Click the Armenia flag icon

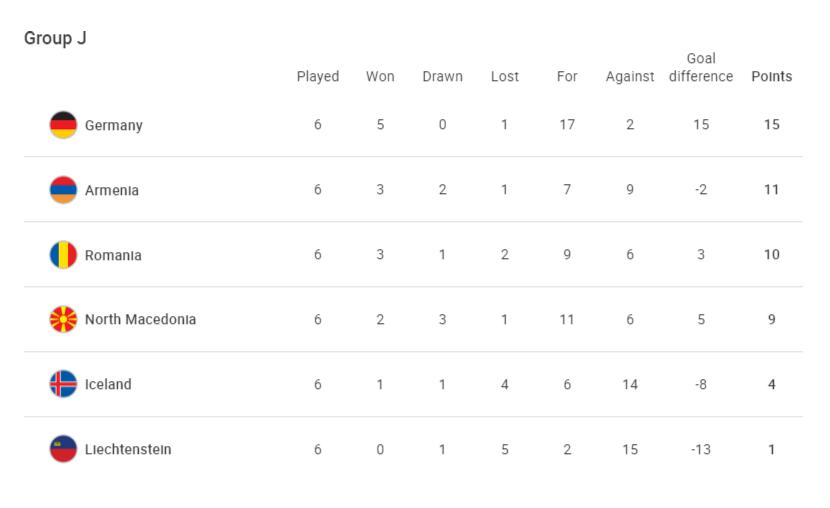pos(64,190)
